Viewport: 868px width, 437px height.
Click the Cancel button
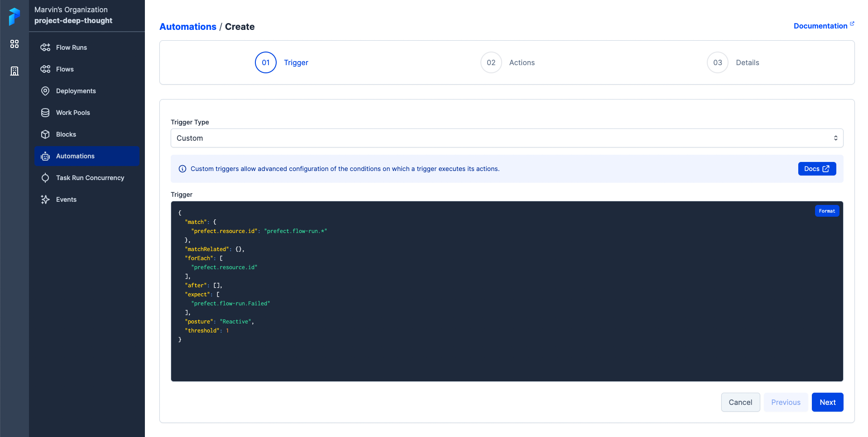click(740, 402)
